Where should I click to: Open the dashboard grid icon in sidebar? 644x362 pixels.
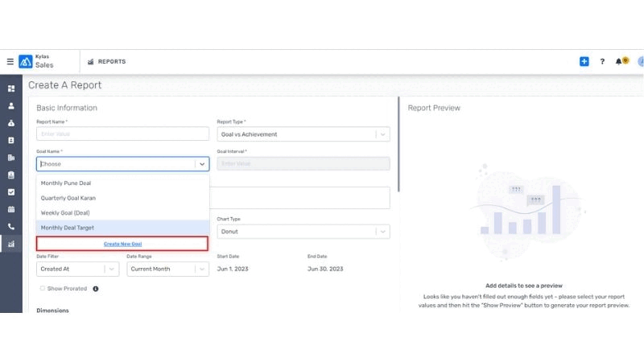11,88
